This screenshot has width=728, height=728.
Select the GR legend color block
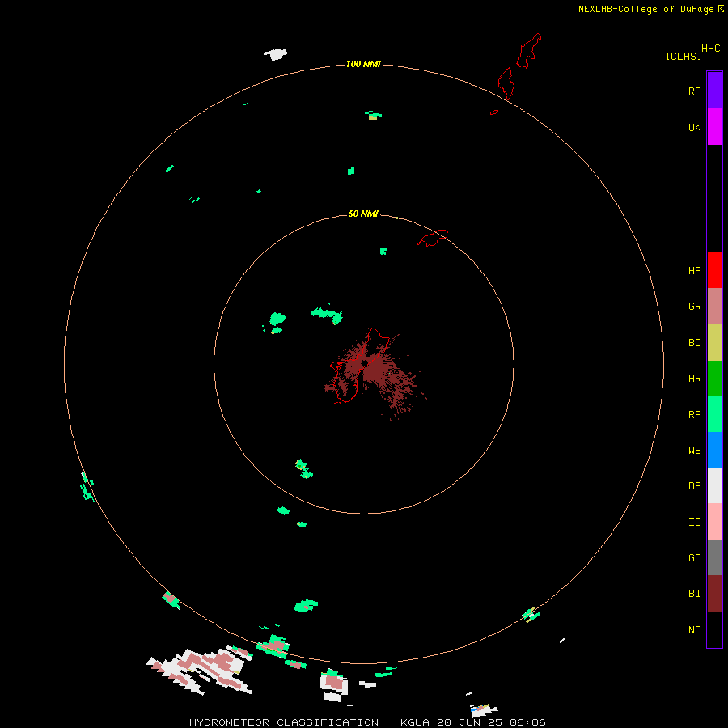[714, 307]
